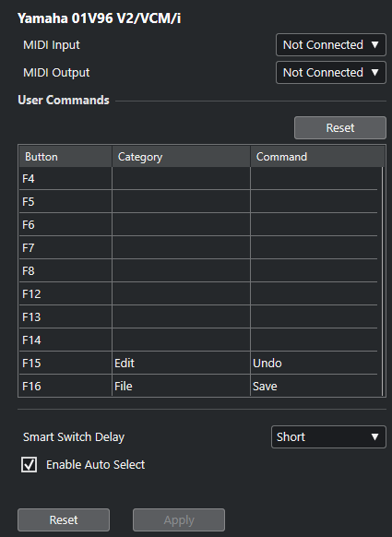Image resolution: width=392 pixels, height=537 pixels.
Task: Click the Apply button
Action: click(x=179, y=519)
